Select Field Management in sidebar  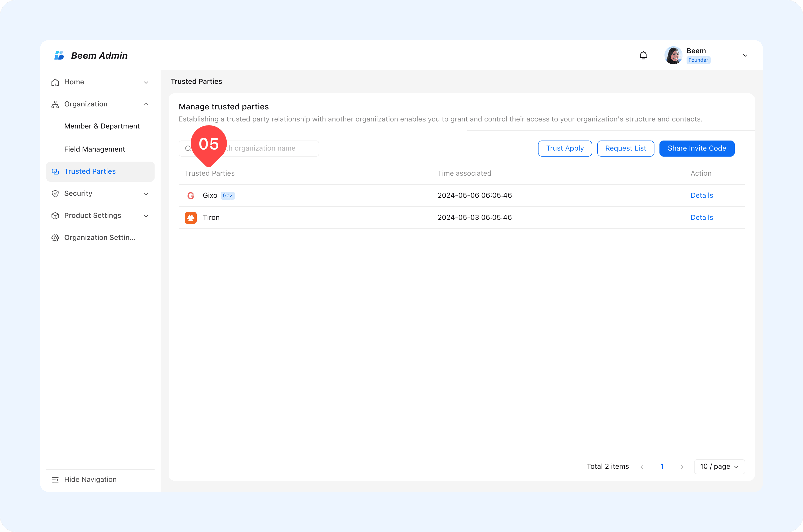tap(95, 149)
